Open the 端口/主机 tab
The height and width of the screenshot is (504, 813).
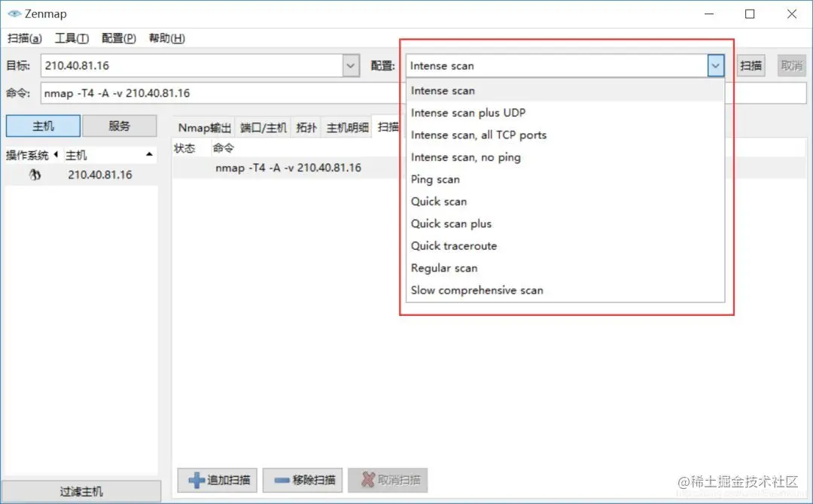pos(263,128)
